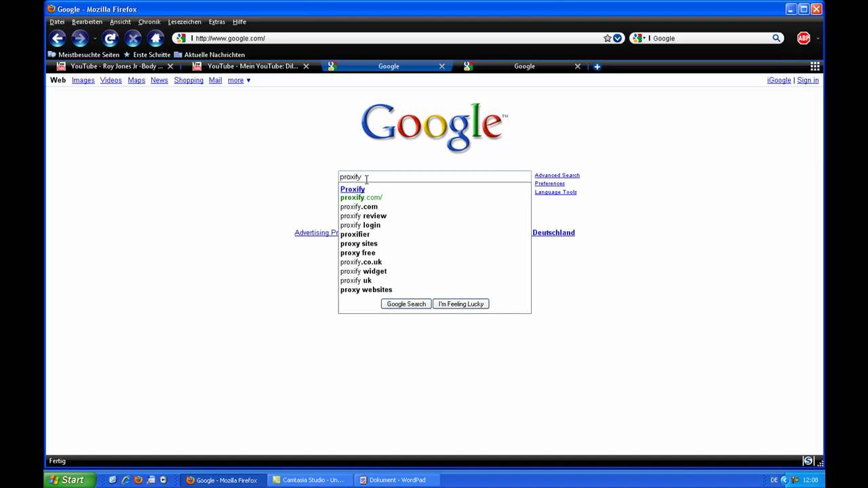This screenshot has width=868, height=488.
Task: Go forward with the Forward arrow button
Action: coord(79,39)
